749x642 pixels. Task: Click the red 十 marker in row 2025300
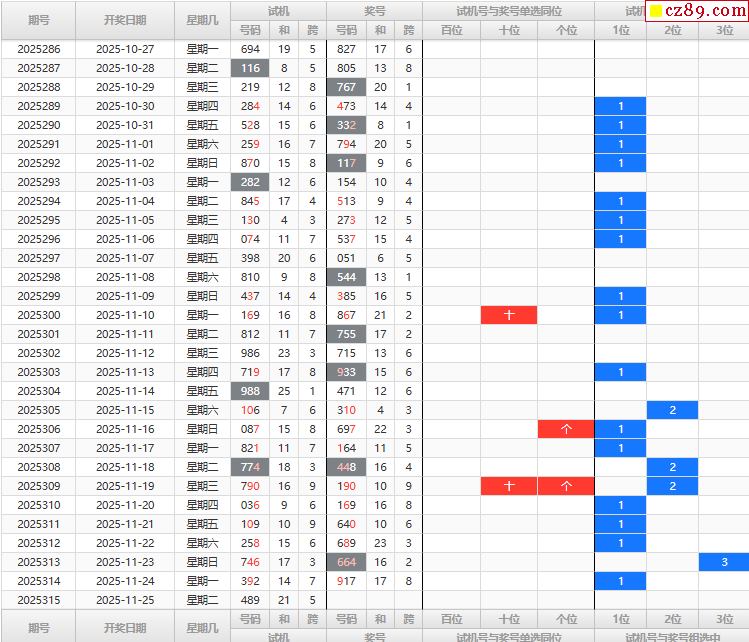click(508, 315)
